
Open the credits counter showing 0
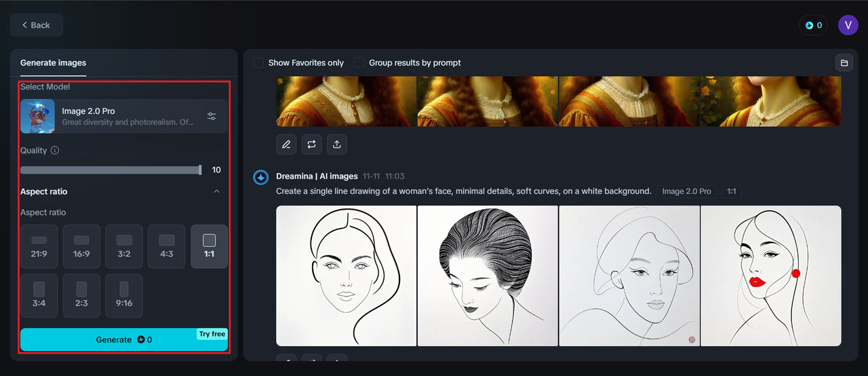tap(813, 25)
